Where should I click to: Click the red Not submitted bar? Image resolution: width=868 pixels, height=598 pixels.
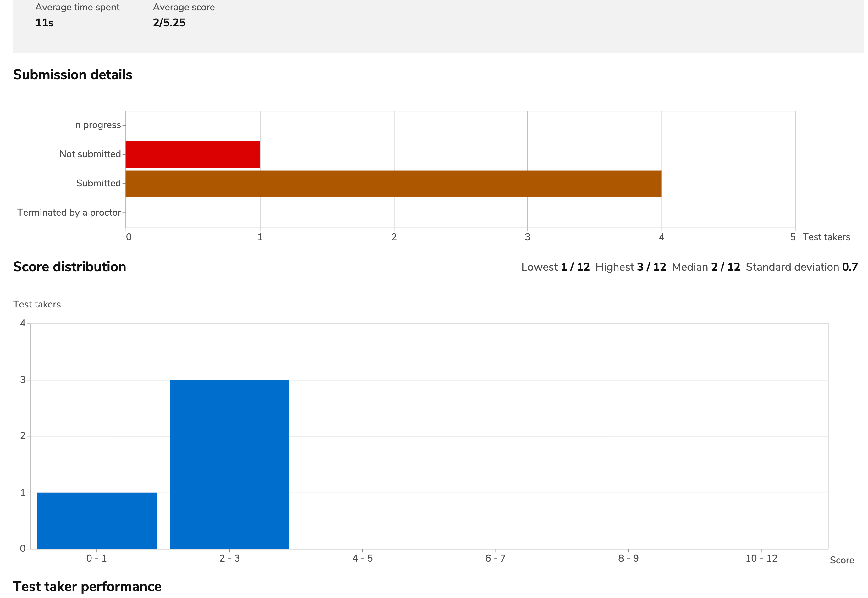click(193, 154)
